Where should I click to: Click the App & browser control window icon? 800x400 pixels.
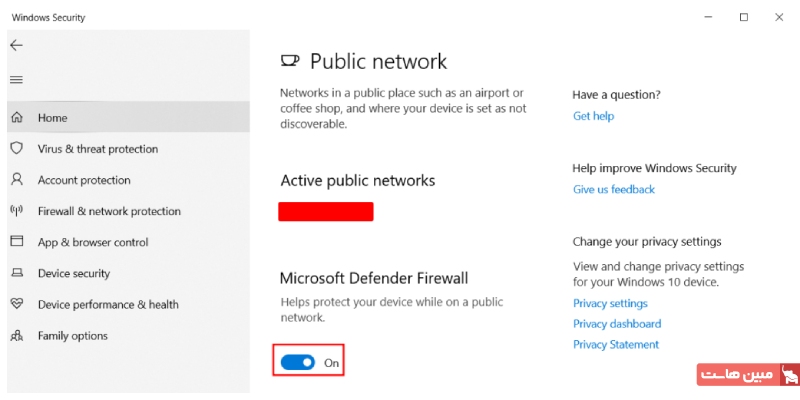point(16,242)
